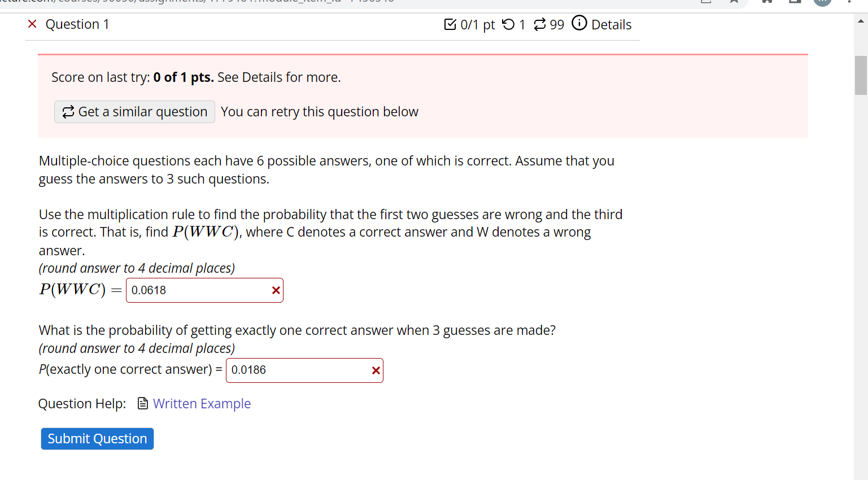Image resolution: width=868 pixels, height=480 pixels.
Task: Click Get a similar question
Action: coord(134,111)
